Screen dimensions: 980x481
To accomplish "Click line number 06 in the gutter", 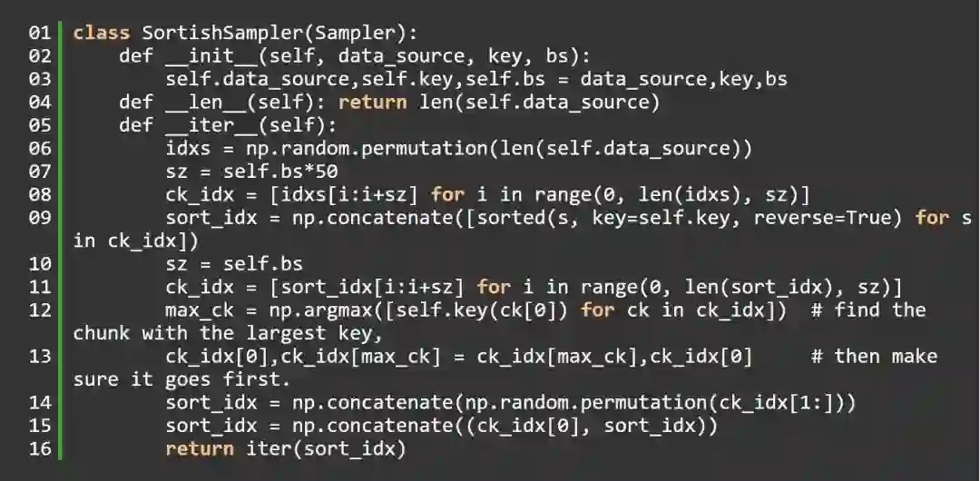I will point(40,148).
